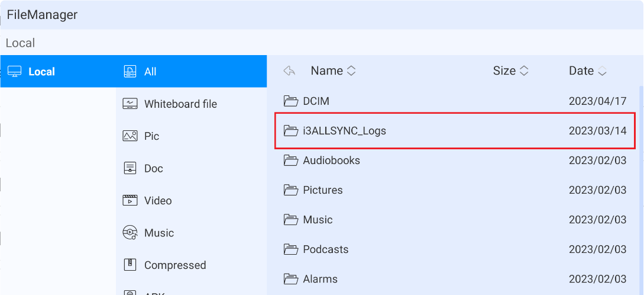Click the Pictures folder icon
This screenshot has width=644, height=295.
290,190
